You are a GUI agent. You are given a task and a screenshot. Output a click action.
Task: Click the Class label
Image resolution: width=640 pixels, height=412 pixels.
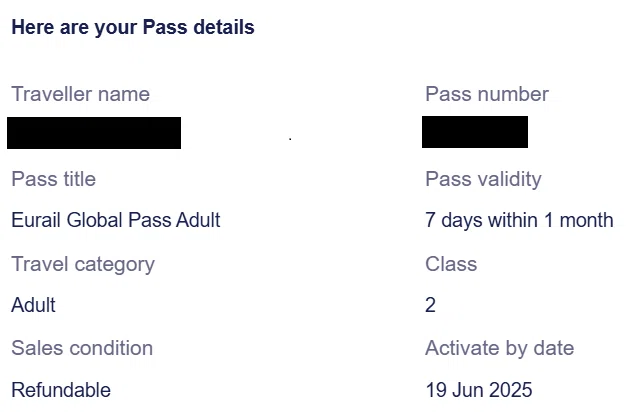[451, 264]
